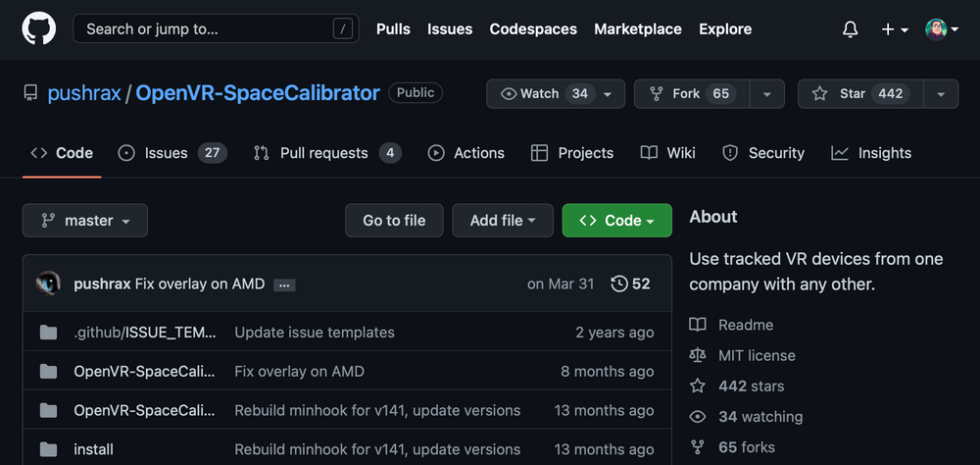Click the GitHub logo icon
The image size is (980, 465).
click(40, 29)
